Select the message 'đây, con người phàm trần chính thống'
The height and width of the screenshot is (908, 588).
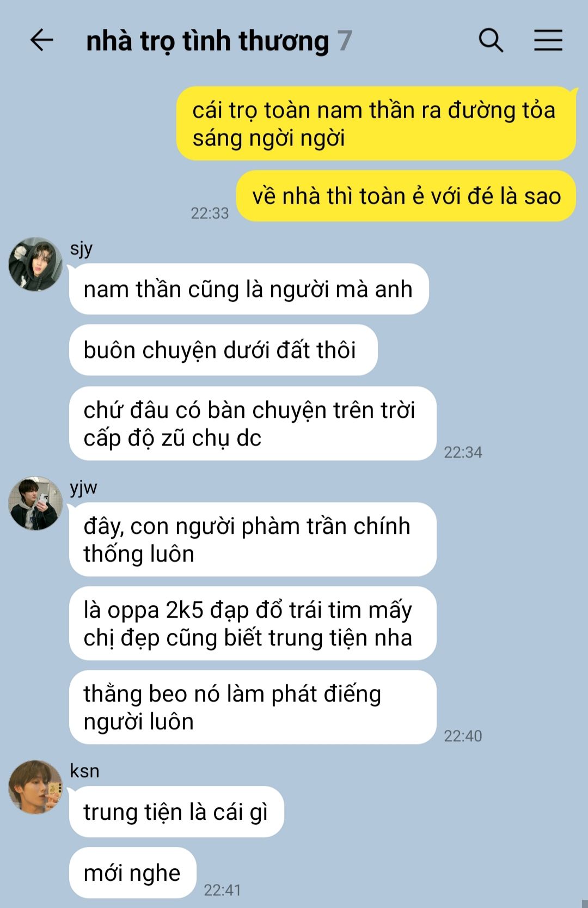click(x=253, y=540)
